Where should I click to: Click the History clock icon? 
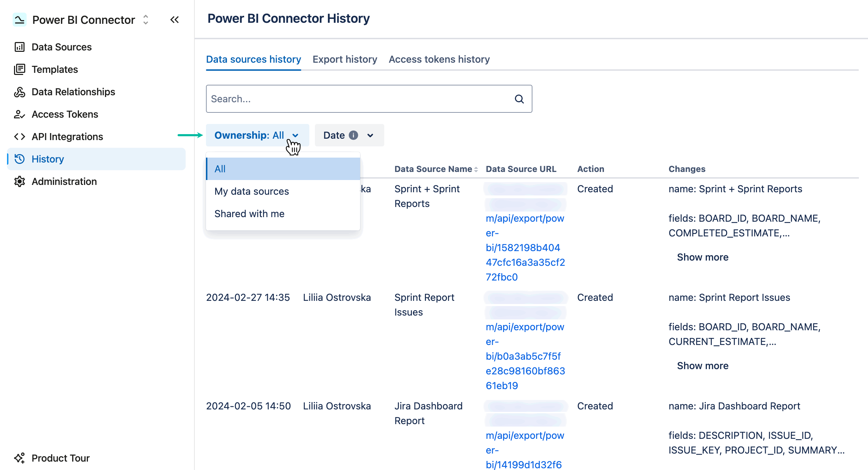pyautogui.click(x=19, y=159)
